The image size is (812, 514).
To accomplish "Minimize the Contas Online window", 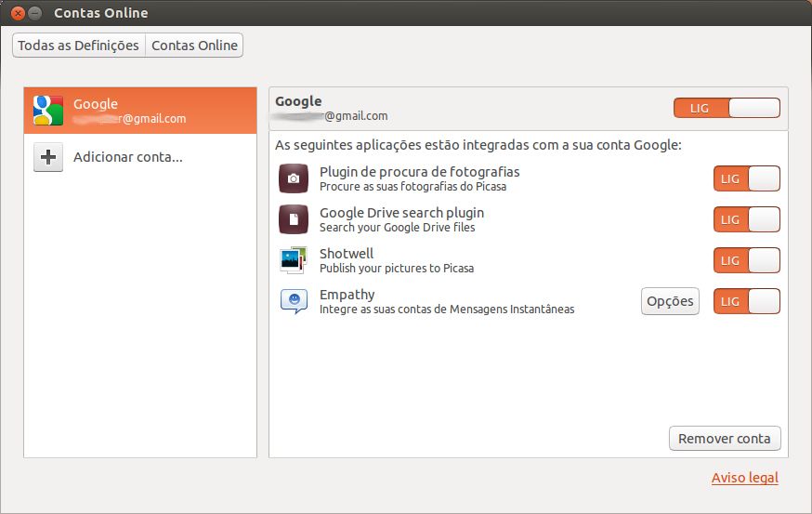I will (x=35, y=13).
